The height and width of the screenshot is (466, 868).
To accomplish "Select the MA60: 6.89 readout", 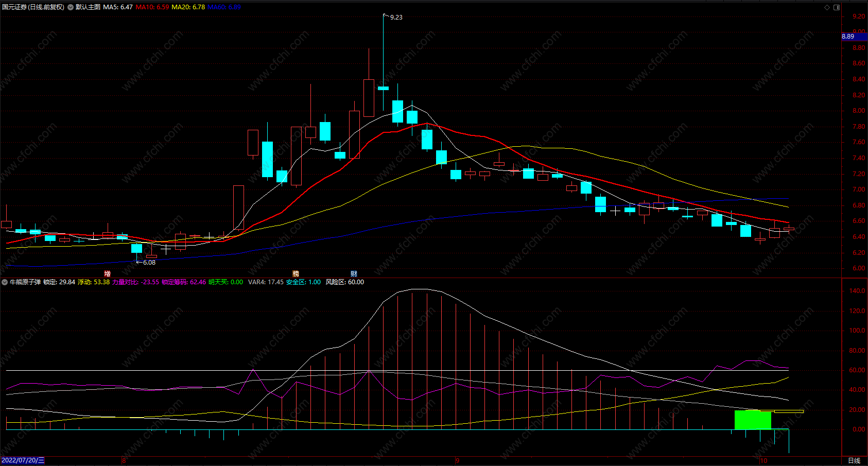I will point(224,7).
